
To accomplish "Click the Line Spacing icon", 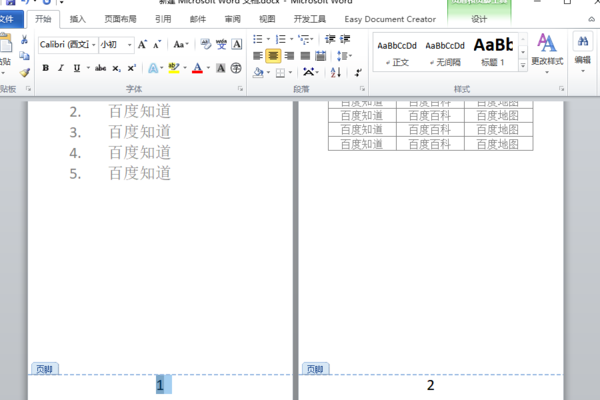I will click(342, 56).
